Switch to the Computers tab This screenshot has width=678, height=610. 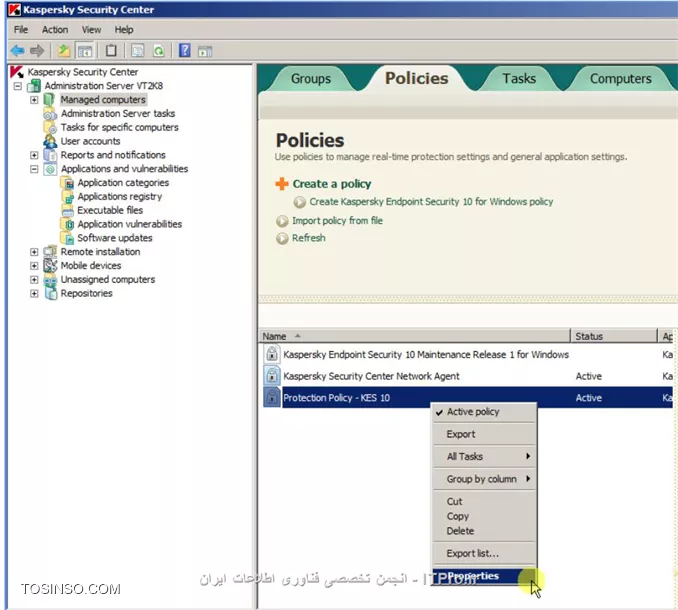point(620,79)
